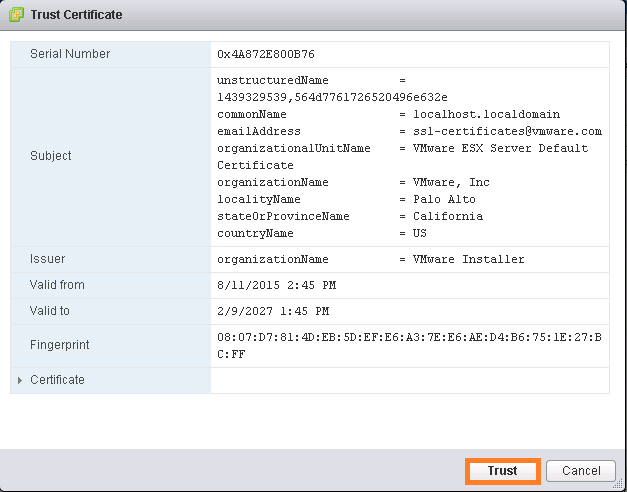Select the Serial Number label
The height and width of the screenshot is (492, 627).
(x=70, y=54)
